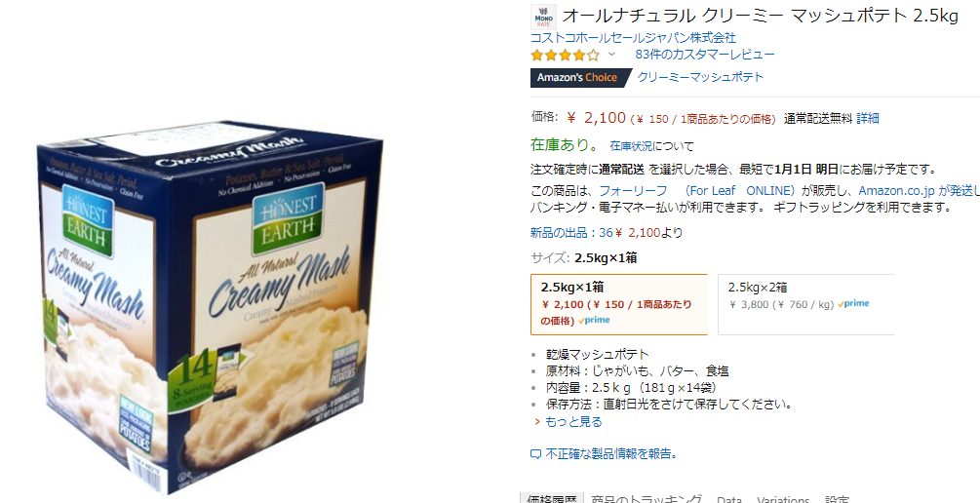Click the Amazon's Choice badge

point(577,77)
